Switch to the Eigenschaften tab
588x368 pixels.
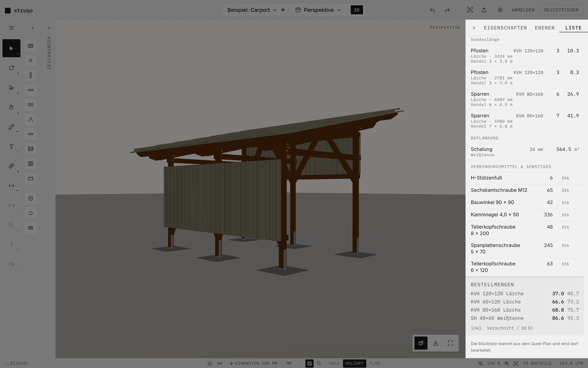click(x=505, y=28)
